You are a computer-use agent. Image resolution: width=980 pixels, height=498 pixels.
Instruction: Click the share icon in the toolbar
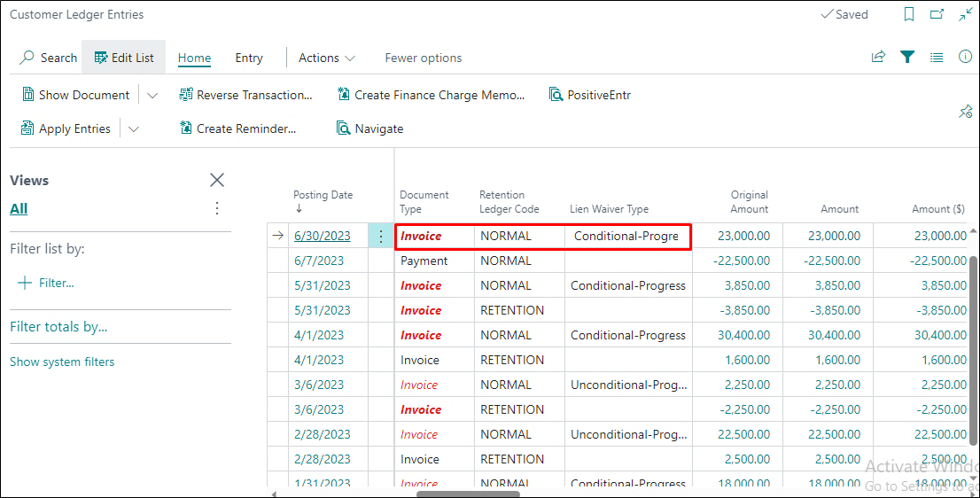point(878,58)
